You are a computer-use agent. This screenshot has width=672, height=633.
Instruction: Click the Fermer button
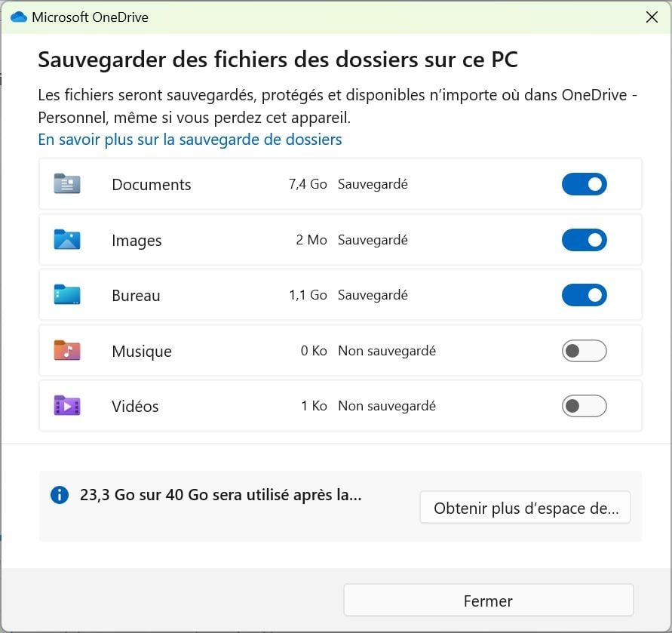tap(489, 601)
